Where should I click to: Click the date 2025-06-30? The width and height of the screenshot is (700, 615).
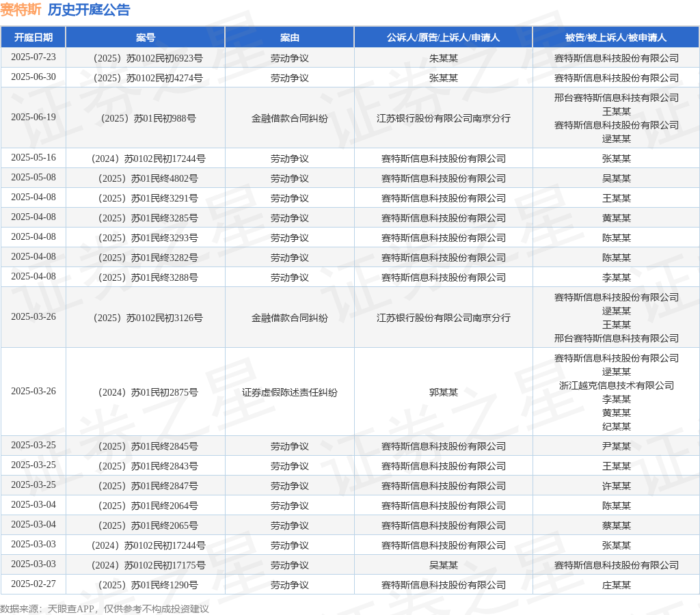(x=33, y=77)
